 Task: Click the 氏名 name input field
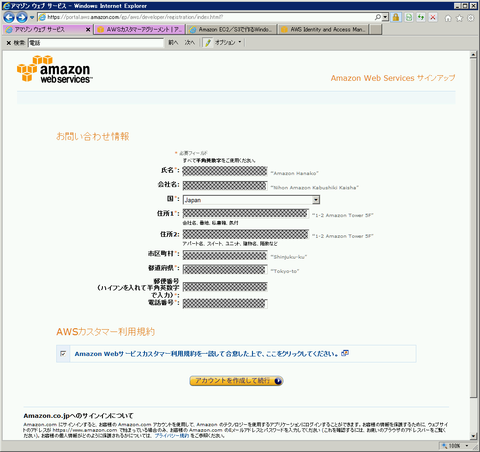[225, 171]
